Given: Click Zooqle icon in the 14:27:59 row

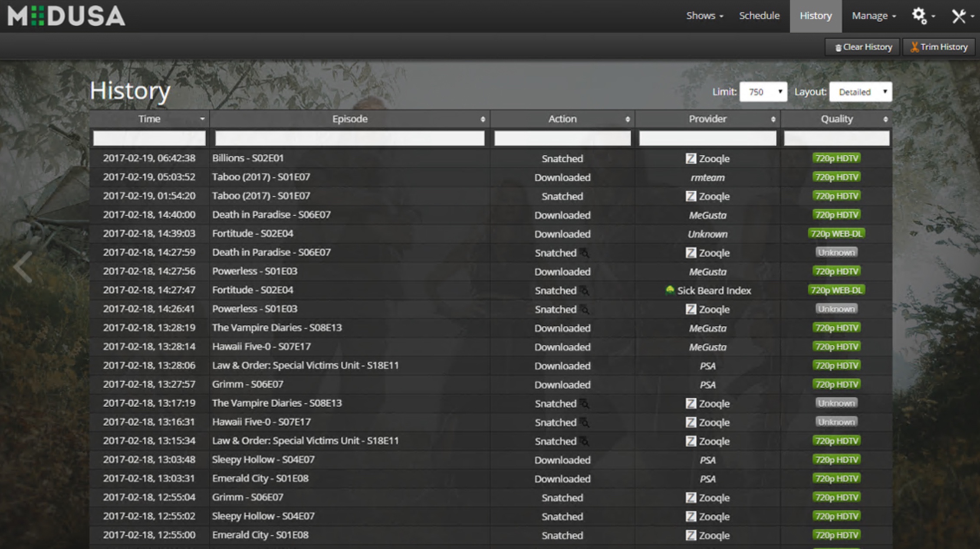Looking at the screenshot, I should pos(691,252).
